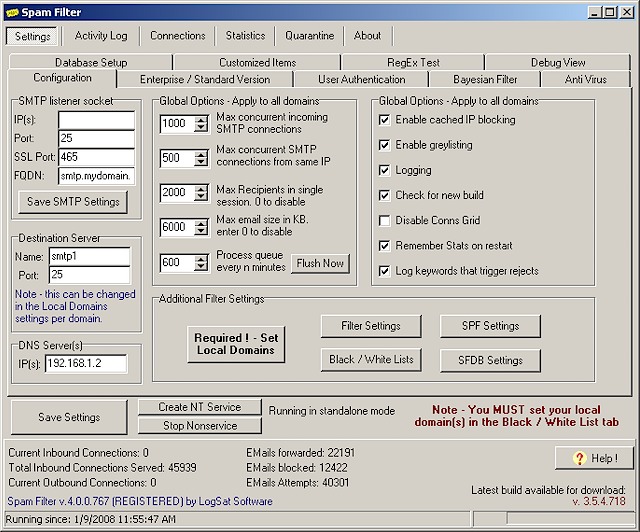Click the SMTP listener IP(s) field
The width and height of the screenshot is (640, 532).
96,120
